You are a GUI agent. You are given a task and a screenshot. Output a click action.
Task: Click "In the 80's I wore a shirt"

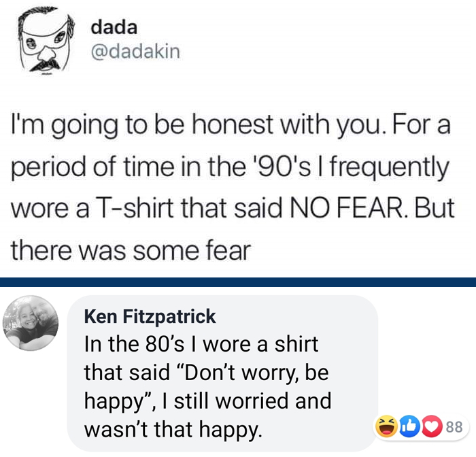click(x=201, y=343)
